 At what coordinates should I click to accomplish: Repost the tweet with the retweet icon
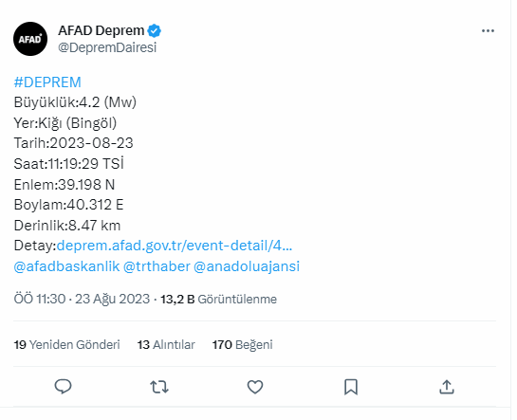click(x=159, y=387)
